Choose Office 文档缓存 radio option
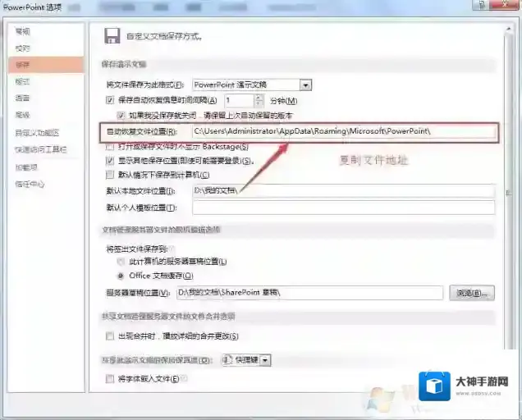This screenshot has width=522, height=420. (x=121, y=276)
